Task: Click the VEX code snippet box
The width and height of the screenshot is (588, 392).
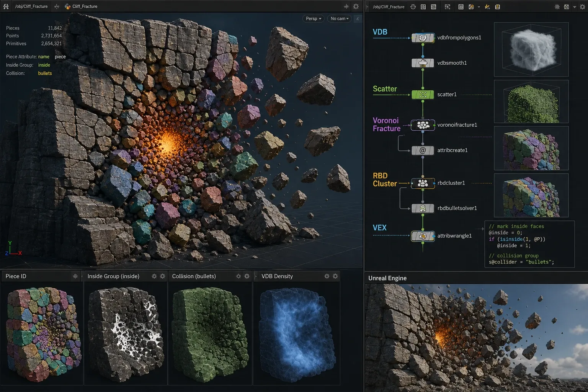Action: click(x=529, y=244)
